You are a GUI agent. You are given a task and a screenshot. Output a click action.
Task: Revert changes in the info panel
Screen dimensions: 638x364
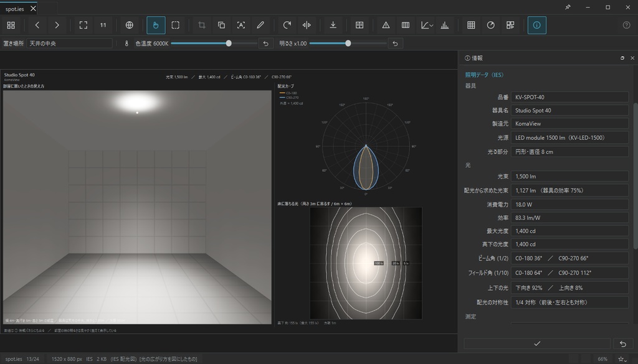(623, 343)
